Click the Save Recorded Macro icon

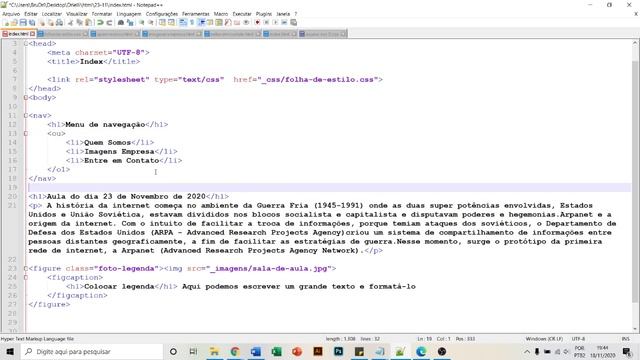coord(293,22)
